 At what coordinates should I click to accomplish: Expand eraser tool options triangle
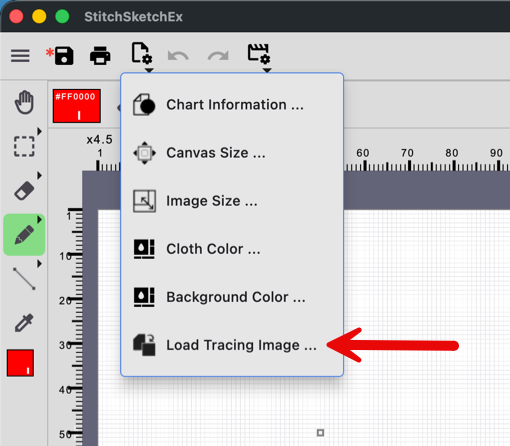(40, 175)
